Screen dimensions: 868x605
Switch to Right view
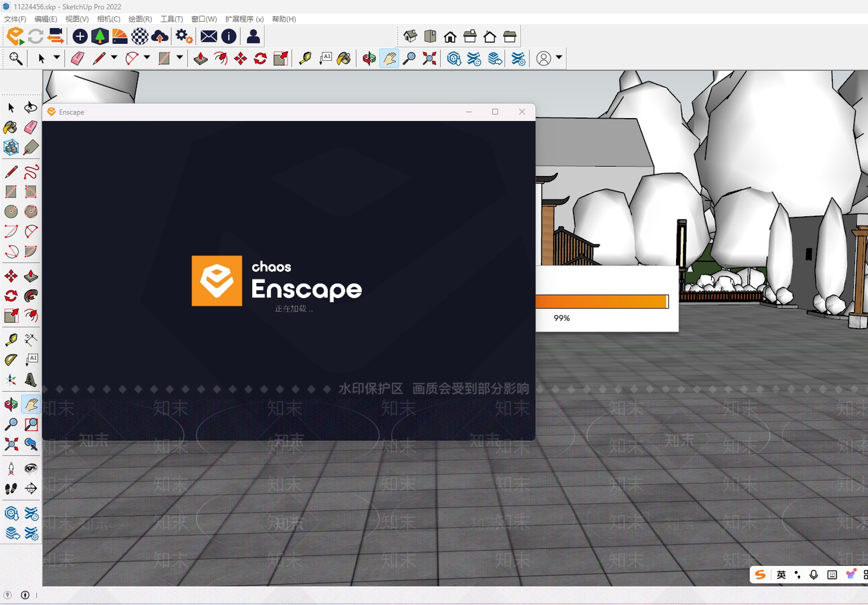click(470, 36)
